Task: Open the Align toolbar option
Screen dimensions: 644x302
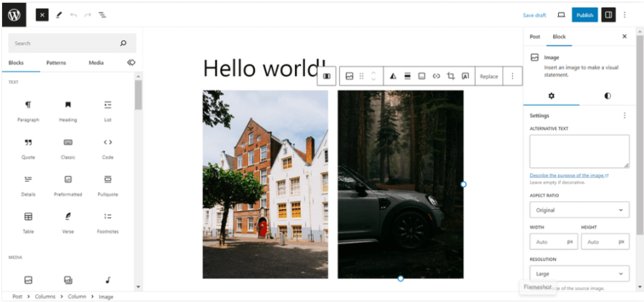Action: (x=407, y=76)
